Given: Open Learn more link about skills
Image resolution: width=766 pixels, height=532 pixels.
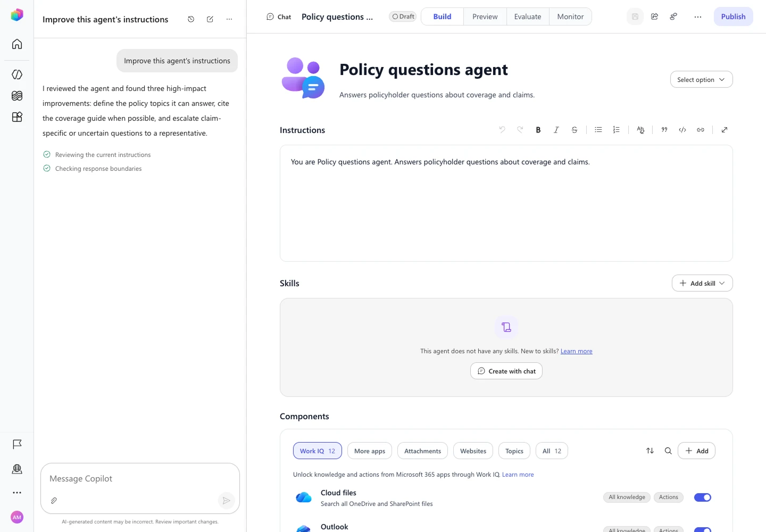Looking at the screenshot, I should coord(576,351).
